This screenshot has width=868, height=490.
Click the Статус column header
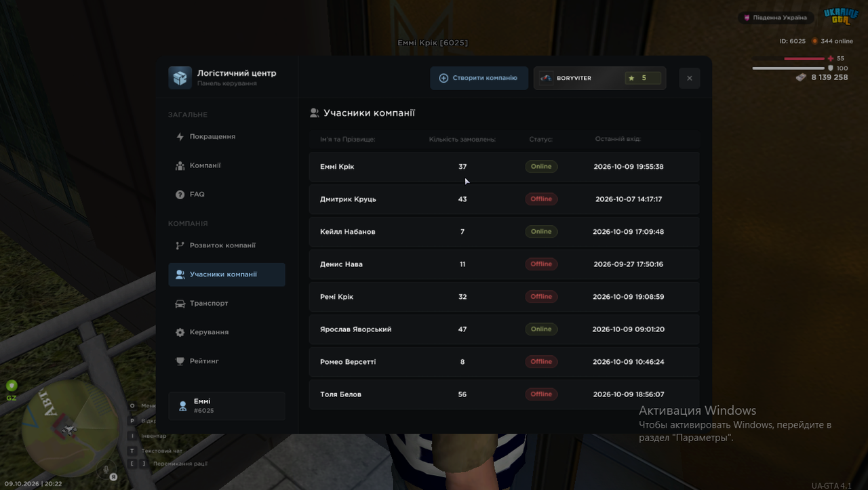click(541, 140)
